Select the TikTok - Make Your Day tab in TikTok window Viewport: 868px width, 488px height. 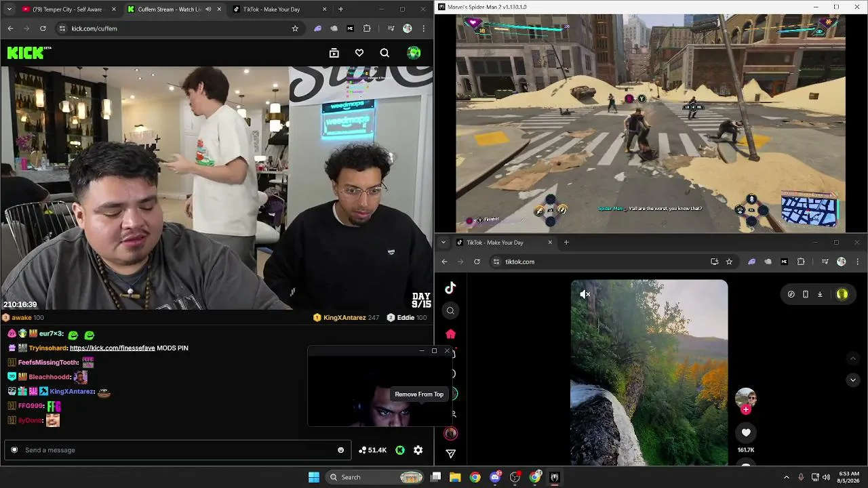(505, 243)
